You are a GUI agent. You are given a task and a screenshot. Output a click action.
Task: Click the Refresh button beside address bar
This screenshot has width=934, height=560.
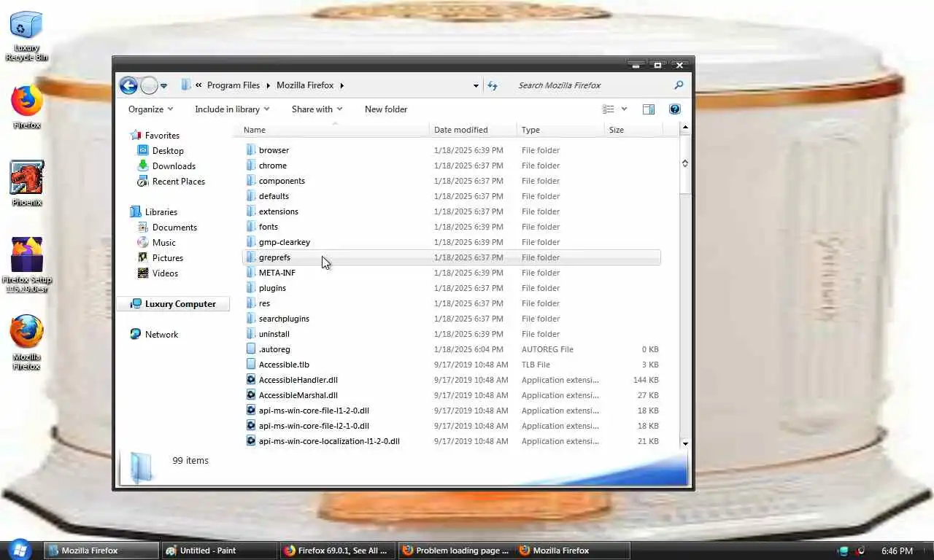[493, 85]
